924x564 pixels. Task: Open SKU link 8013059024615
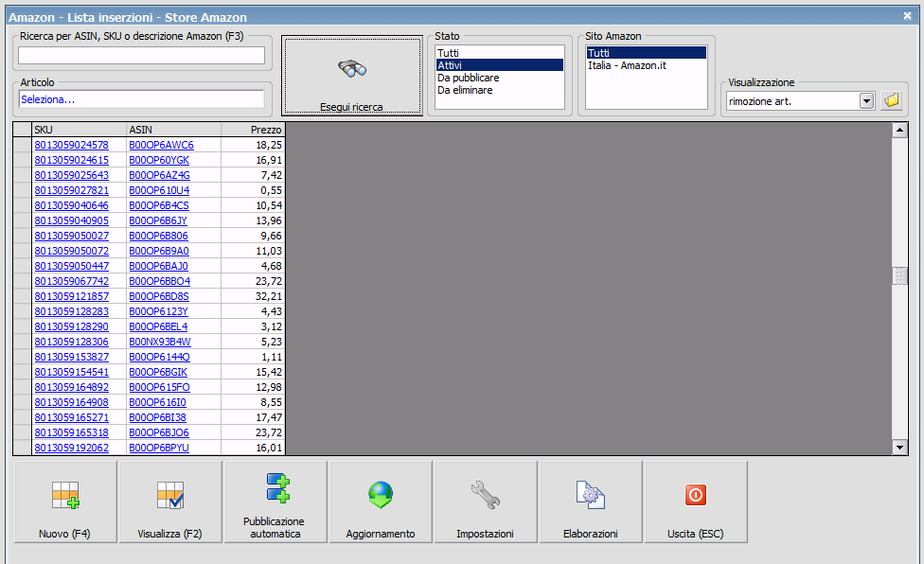click(72, 160)
